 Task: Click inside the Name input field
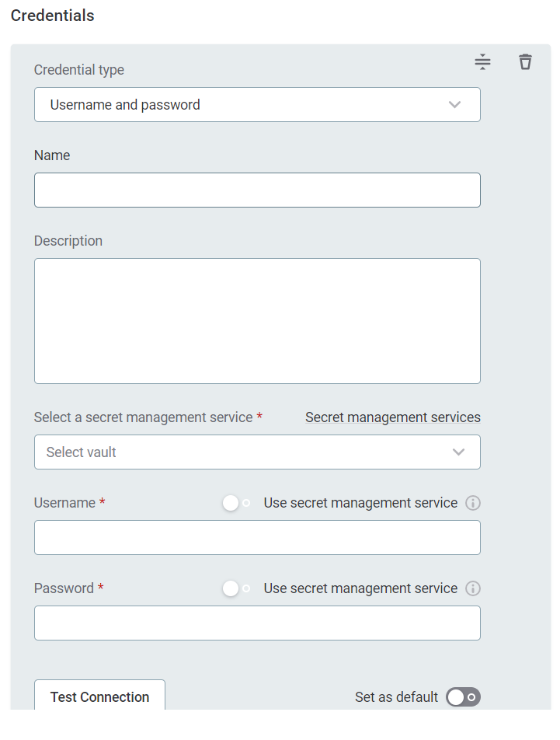pos(257,190)
